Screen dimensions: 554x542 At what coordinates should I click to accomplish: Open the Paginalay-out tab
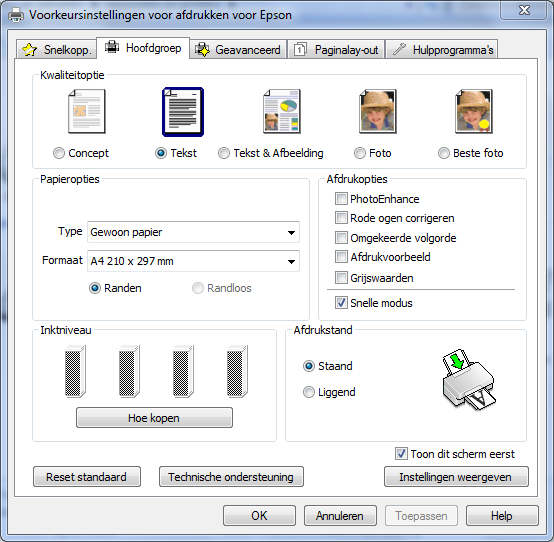[x=336, y=50]
